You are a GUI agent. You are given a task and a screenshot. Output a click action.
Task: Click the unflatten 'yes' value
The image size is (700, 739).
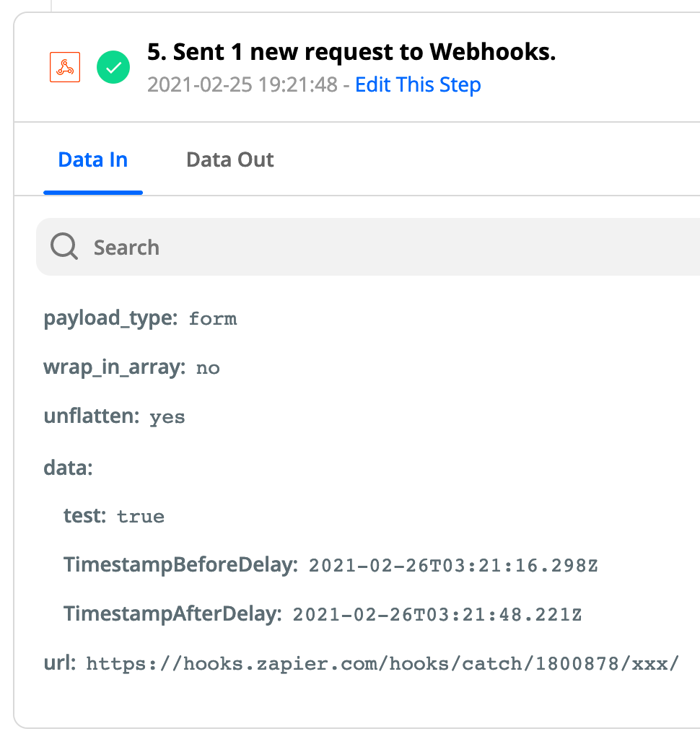tap(167, 418)
